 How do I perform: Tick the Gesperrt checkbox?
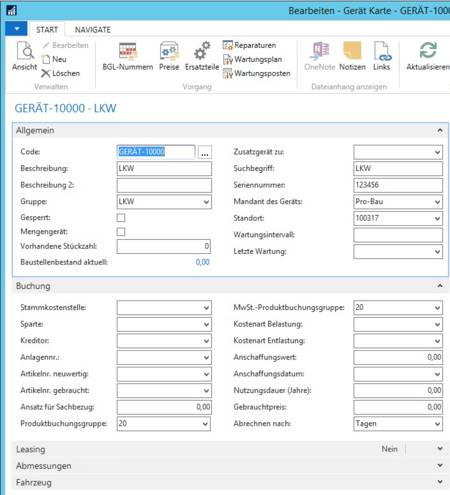pyautogui.click(x=121, y=218)
